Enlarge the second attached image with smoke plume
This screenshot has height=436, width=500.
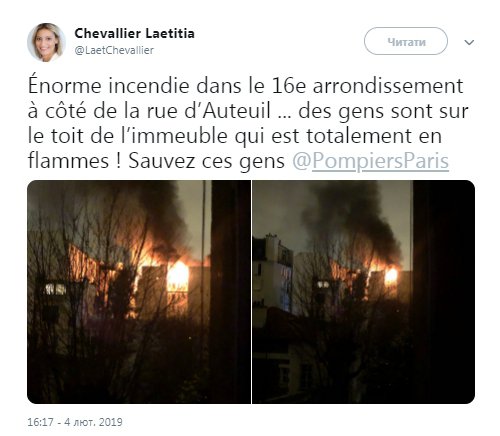[x=364, y=292]
